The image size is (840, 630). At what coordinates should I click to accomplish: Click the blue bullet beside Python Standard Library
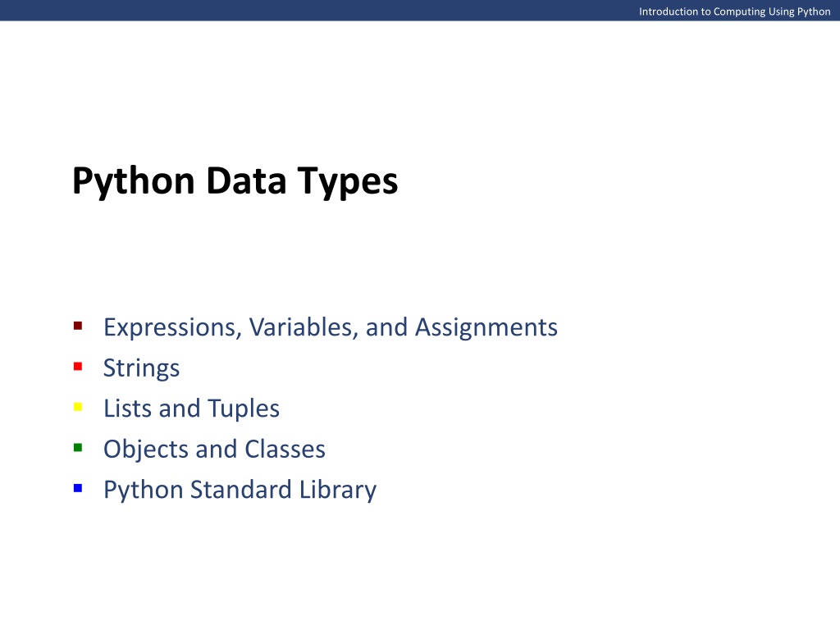coord(78,488)
